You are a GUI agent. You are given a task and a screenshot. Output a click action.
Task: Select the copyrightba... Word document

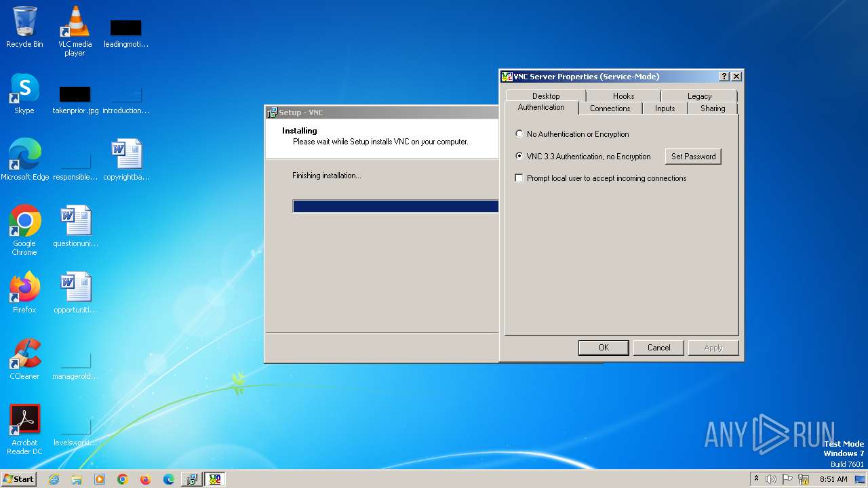tap(126, 159)
